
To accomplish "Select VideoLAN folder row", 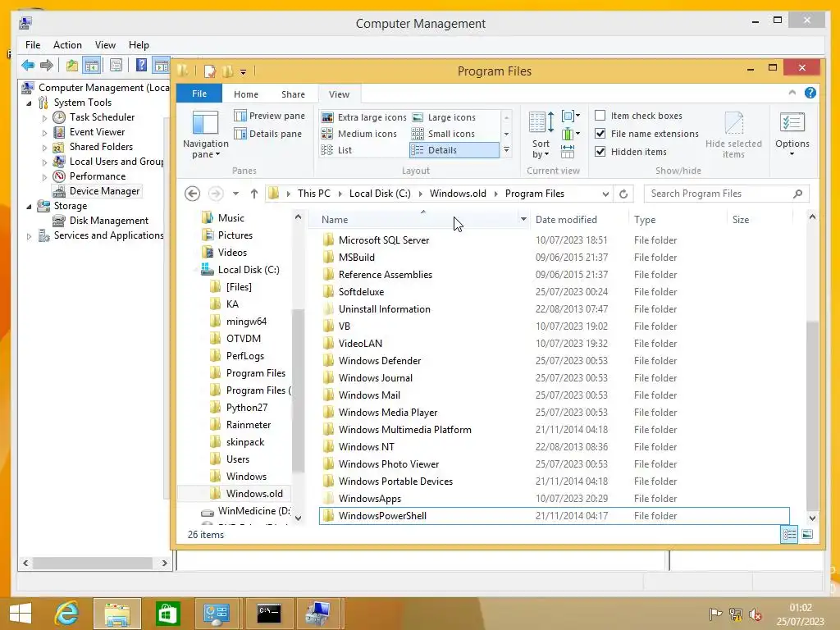I will coord(555,344).
